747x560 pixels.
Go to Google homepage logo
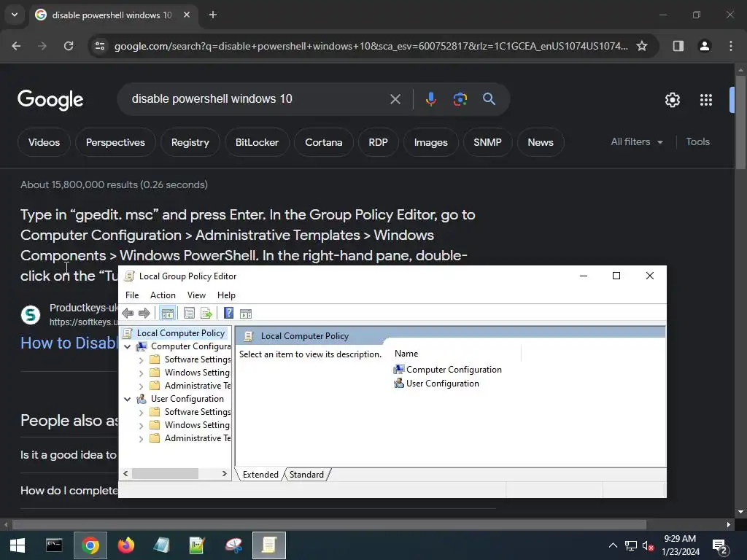[x=50, y=99]
